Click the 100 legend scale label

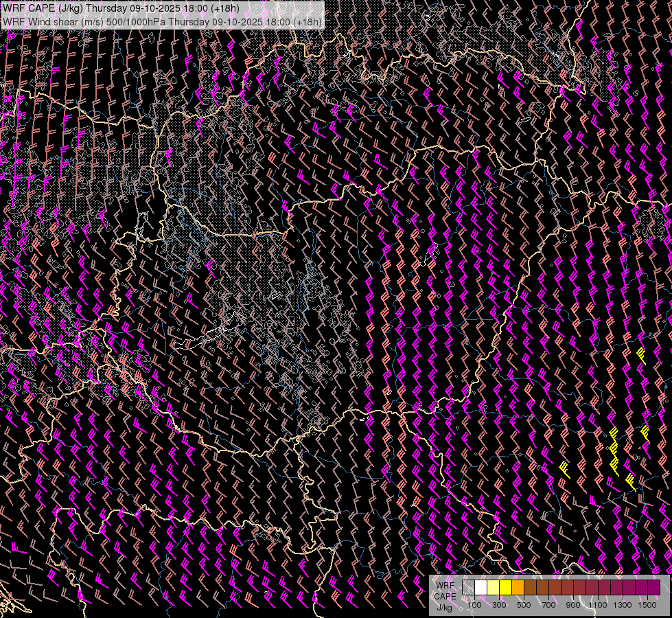[474, 605]
